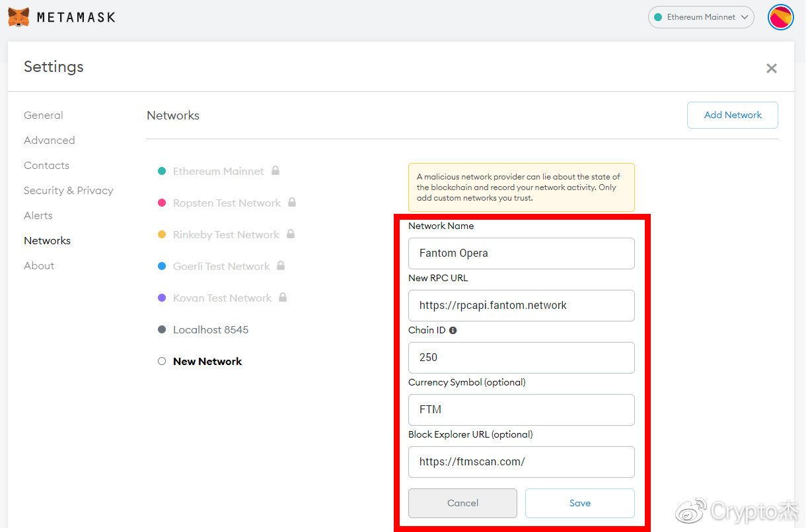806x532 pixels.
Task: Click the Chain ID info icon
Action: click(453, 330)
